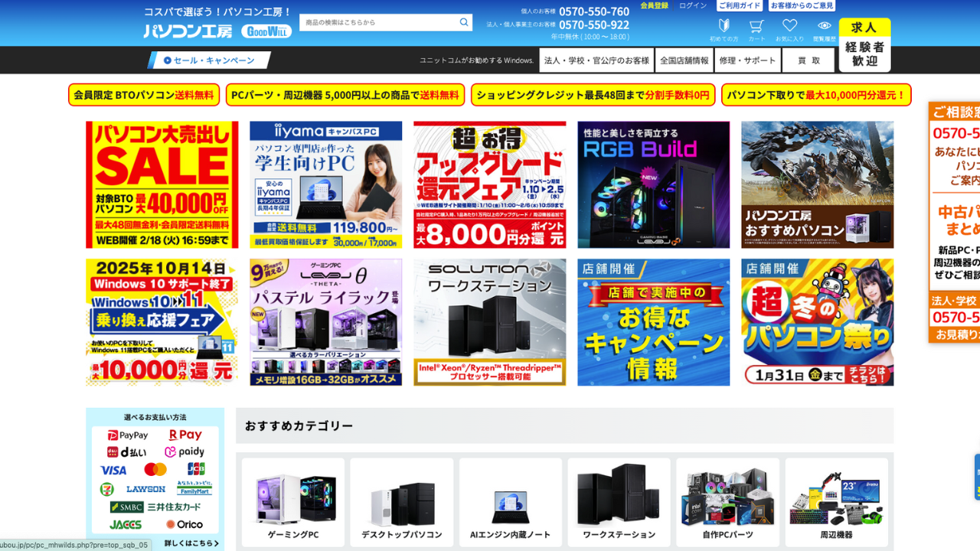Click the 買取 menu item
The height and width of the screenshot is (551, 980).
(x=808, y=60)
